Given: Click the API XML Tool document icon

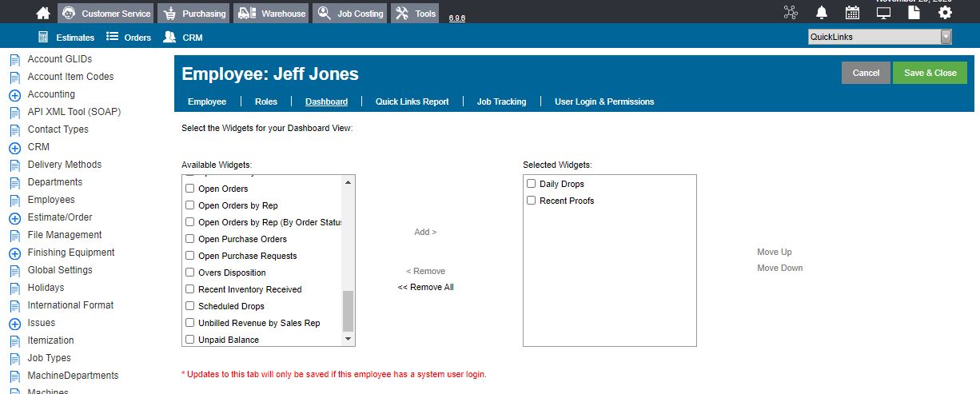Looking at the screenshot, I should [x=14, y=112].
